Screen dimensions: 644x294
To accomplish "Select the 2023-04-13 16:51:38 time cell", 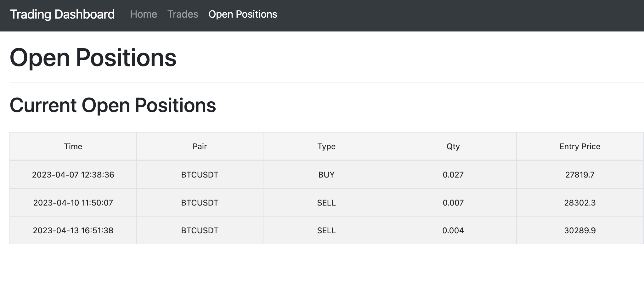I will 73,230.
